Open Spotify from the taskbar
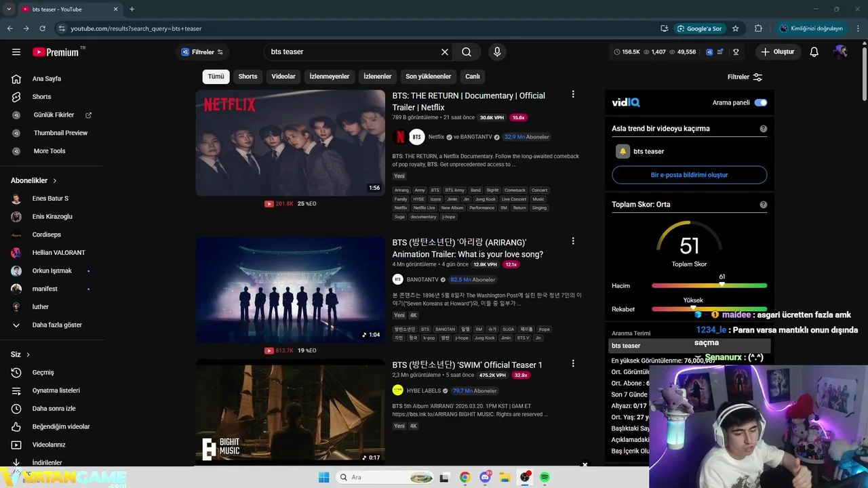868x488 pixels. (x=545, y=477)
